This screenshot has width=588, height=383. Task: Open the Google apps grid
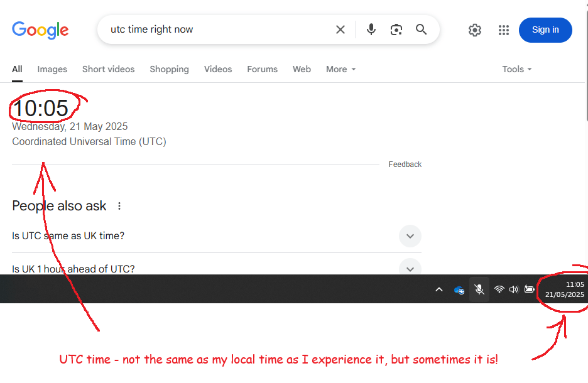tap(504, 30)
